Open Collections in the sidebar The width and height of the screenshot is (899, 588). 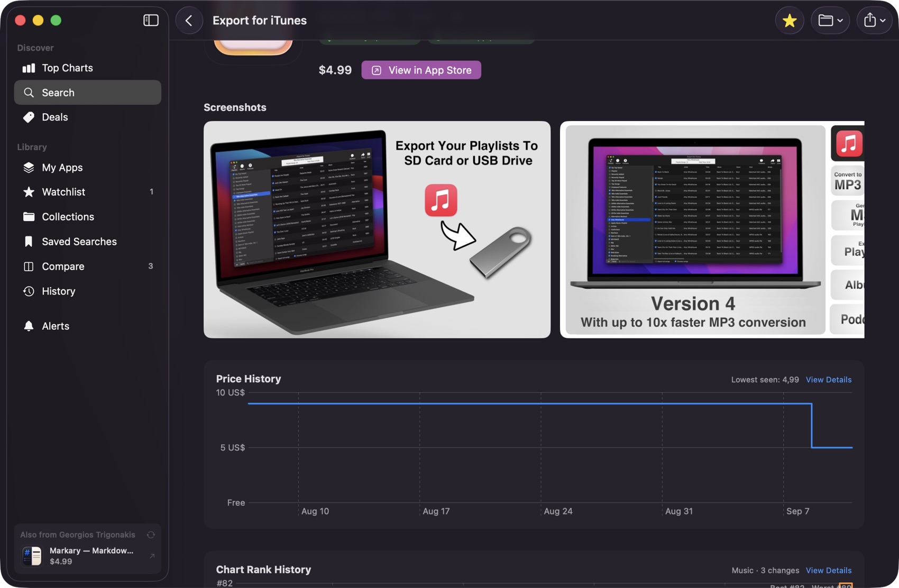88,217
